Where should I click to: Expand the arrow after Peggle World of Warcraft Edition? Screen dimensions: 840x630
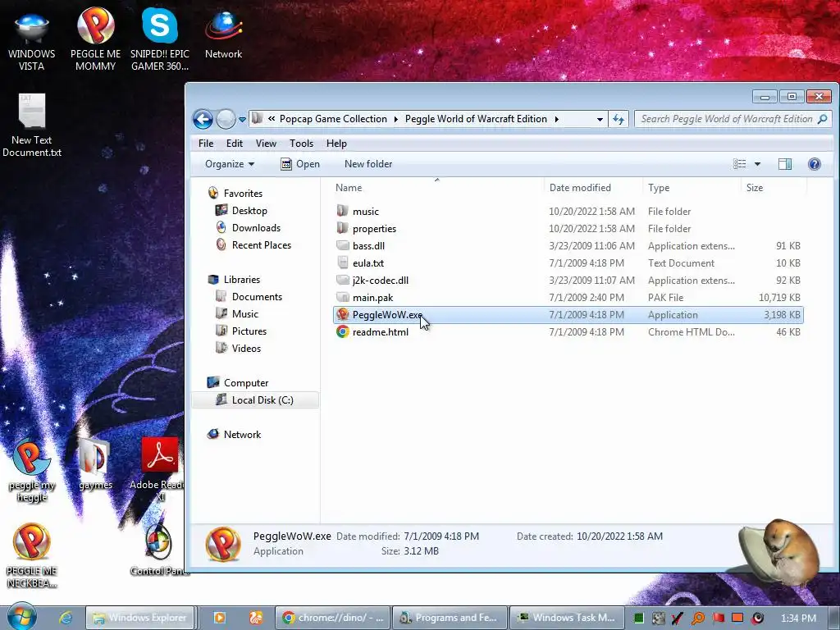click(557, 119)
